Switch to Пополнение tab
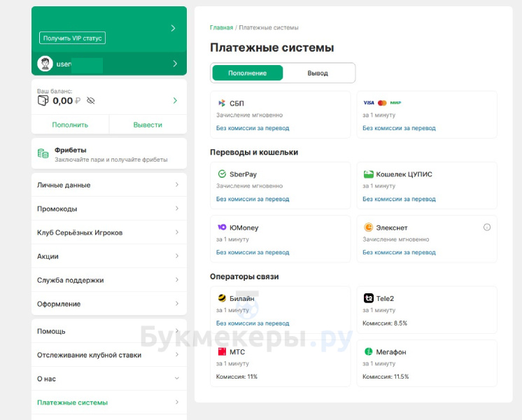Viewport: 522px width, 420px height. (247, 73)
